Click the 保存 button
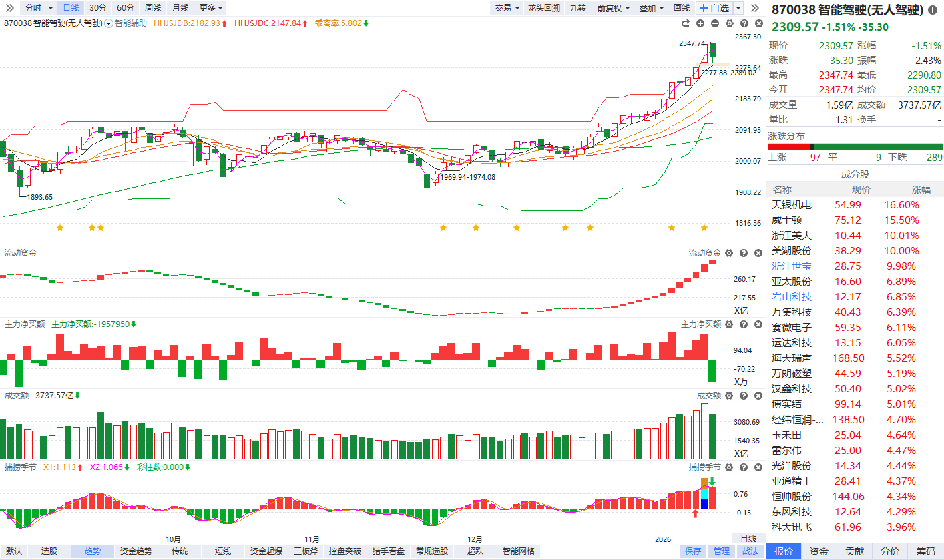The image size is (944, 560). (x=693, y=551)
